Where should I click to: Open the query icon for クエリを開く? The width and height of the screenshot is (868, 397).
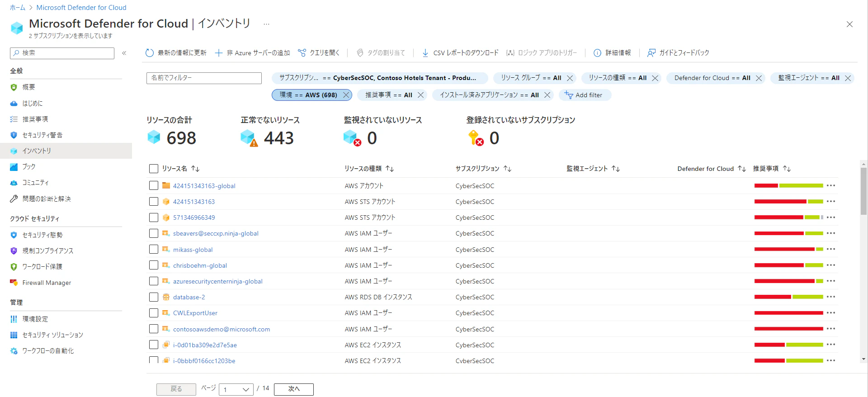(x=302, y=53)
